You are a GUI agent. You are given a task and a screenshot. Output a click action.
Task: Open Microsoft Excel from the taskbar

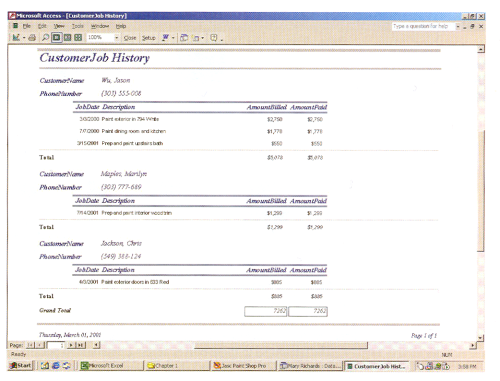pyautogui.click(x=111, y=366)
